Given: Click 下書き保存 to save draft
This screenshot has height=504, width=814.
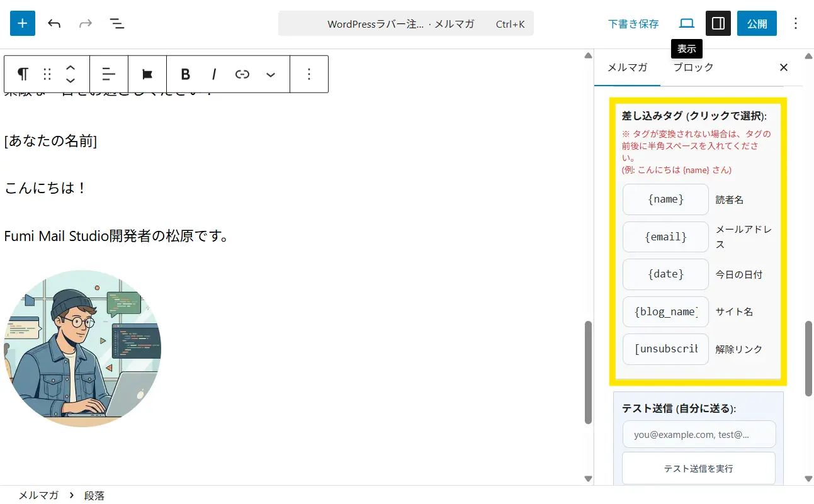Looking at the screenshot, I should (633, 24).
